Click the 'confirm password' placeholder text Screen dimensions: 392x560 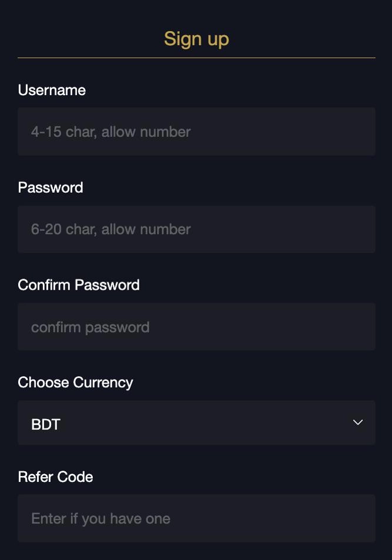(90, 327)
